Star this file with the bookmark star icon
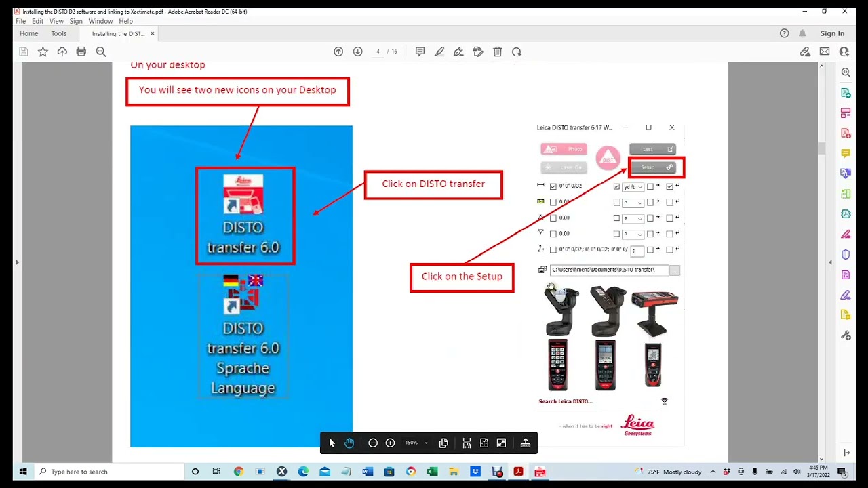The height and width of the screenshot is (488, 868). click(x=43, y=52)
